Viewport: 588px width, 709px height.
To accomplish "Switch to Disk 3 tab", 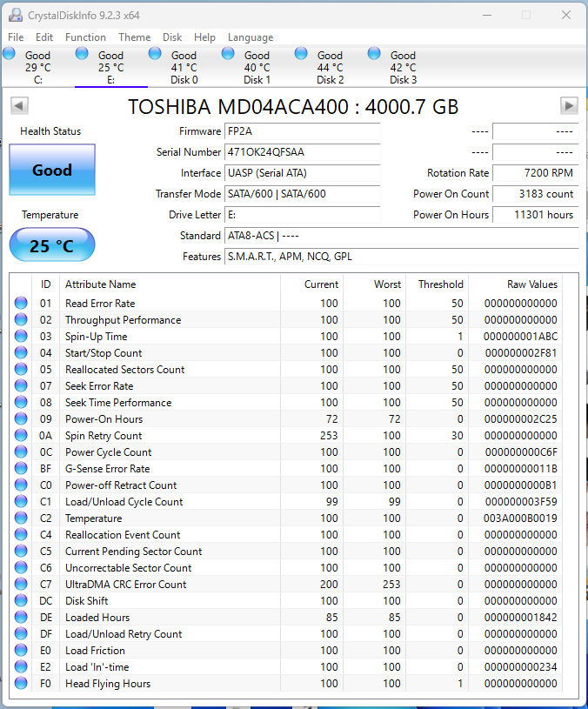I will [403, 67].
